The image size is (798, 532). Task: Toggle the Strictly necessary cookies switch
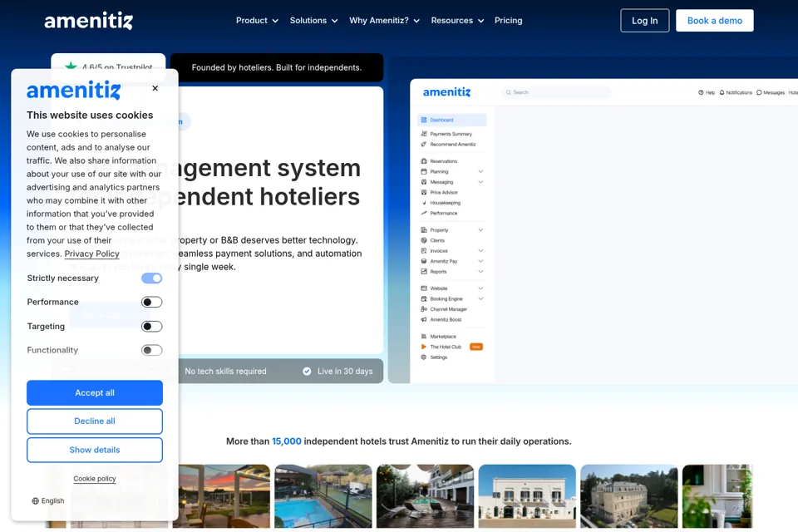(151, 278)
